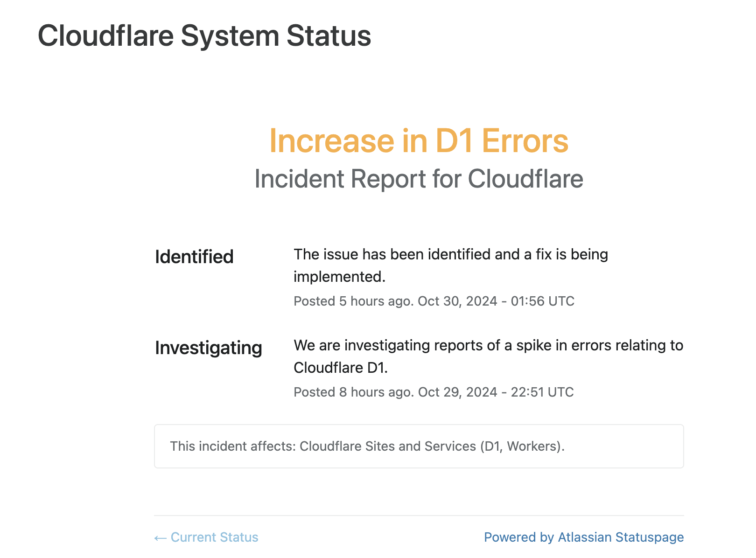Click the Posted 5 hours ago text
This screenshot has height=558, width=756.
click(x=353, y=301)
